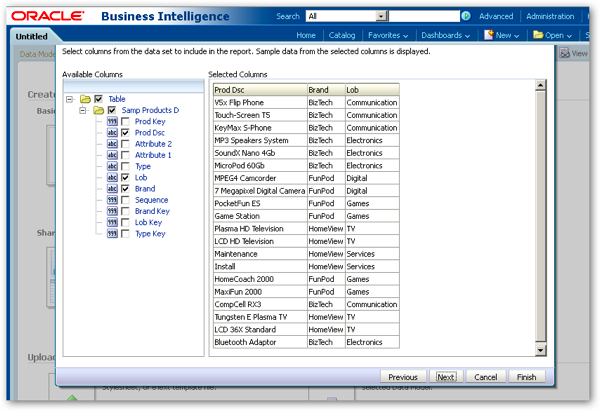This screenshot has width=600, height=411.
Task: Tick the Brand Key checkbox
Action: pyautogui.click(x=125, y=211)
